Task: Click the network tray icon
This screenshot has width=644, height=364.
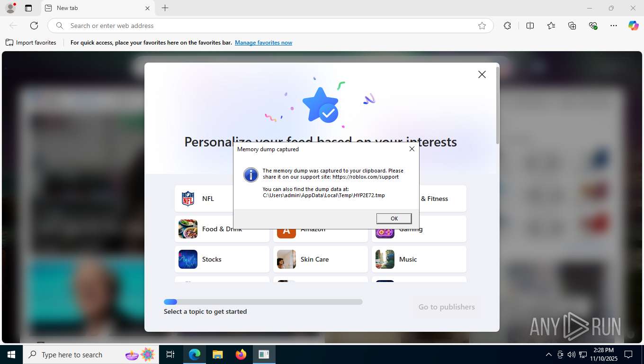Action: click(x=583, y=355)
